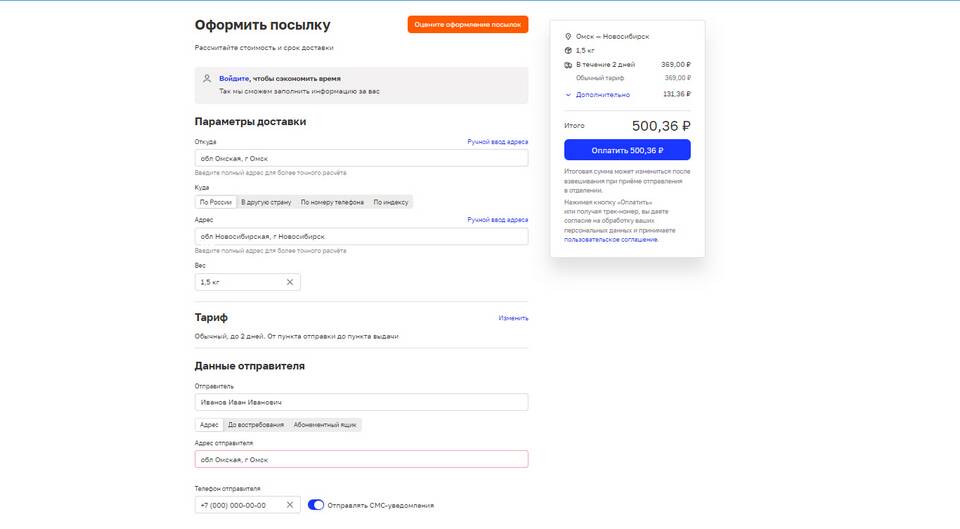
Task: Click the user profile icon beside 'Войдите'
Action: click(207, 78)
